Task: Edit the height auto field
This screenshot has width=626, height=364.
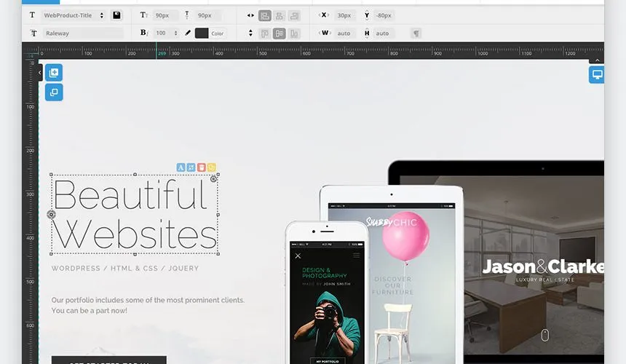Action: tap(384, 33)
